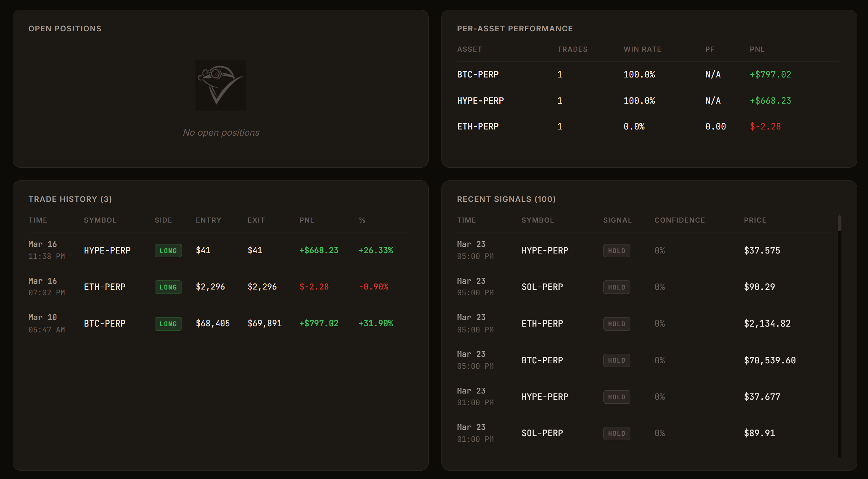This screenshot has height=479, width=868.
Task: Click the $68,405 entry price
Action: 213,324
